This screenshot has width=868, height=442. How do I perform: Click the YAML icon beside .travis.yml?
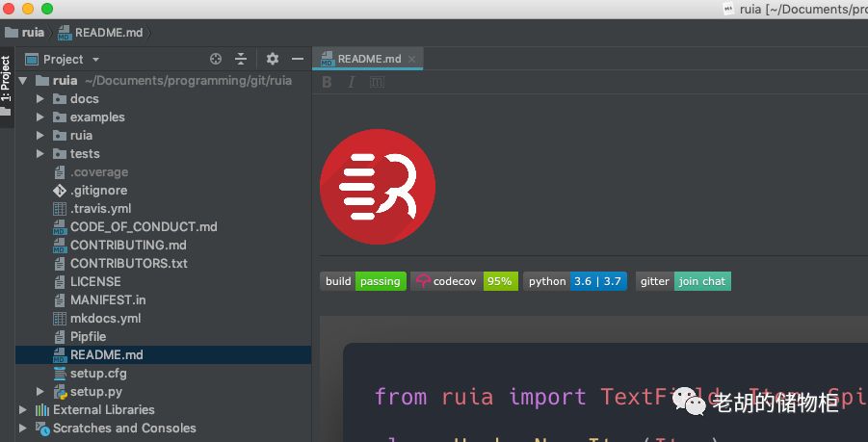coord(59,209)
